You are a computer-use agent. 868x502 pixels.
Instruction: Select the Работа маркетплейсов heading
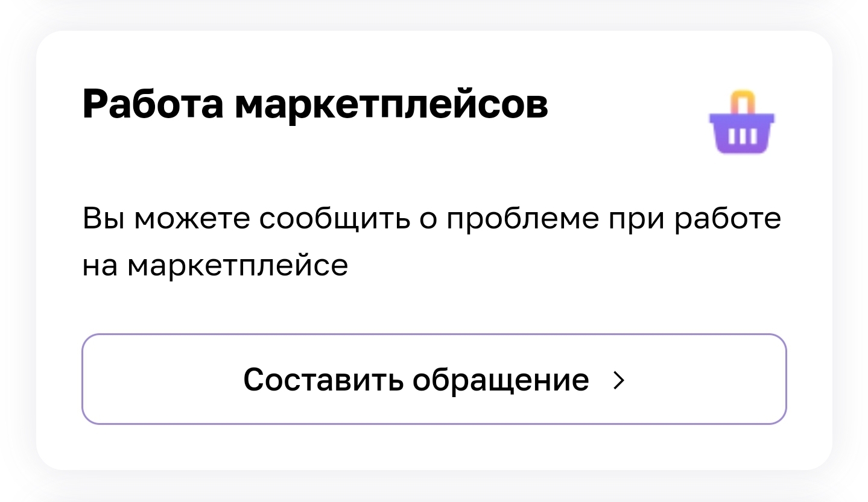pos(315,105)
